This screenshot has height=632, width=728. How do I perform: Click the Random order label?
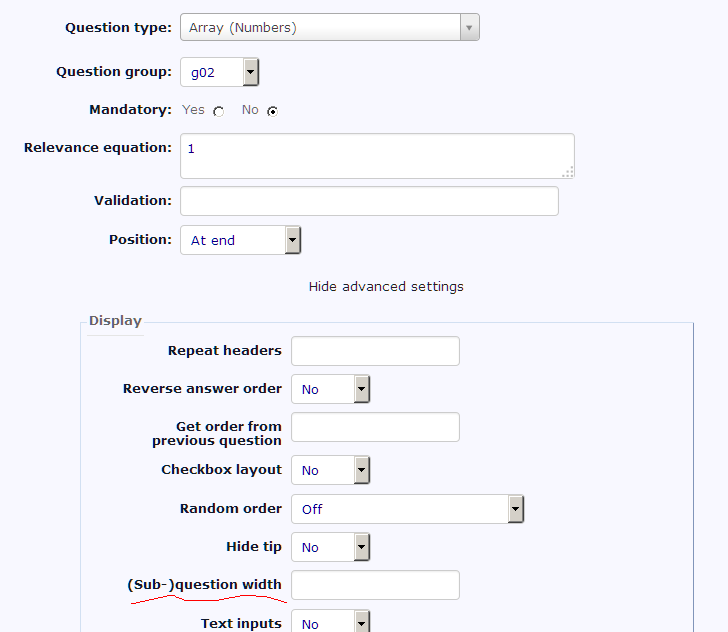coord(231,509)
